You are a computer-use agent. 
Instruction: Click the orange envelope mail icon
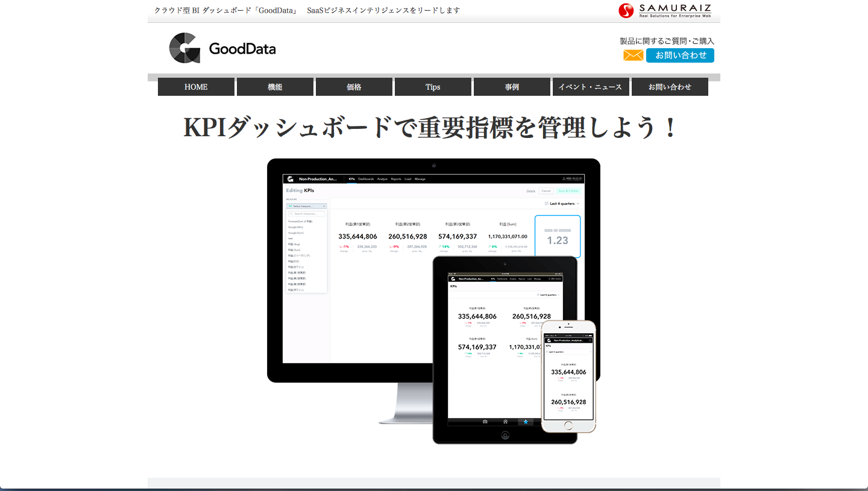point(633,55)
